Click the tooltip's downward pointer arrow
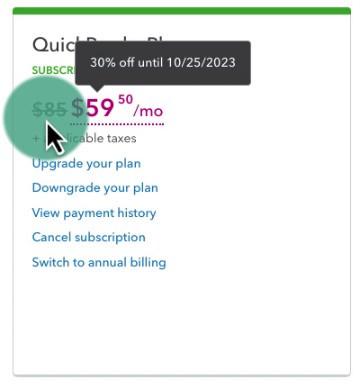This screenshot has width=360, height=388. pyautogui.click(x=97, y=88)
